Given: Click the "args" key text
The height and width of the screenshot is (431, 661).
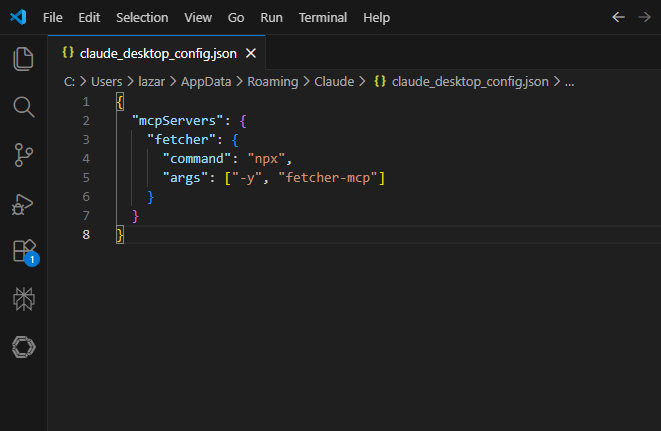Looking at the screenshot, I should (185, 178).
